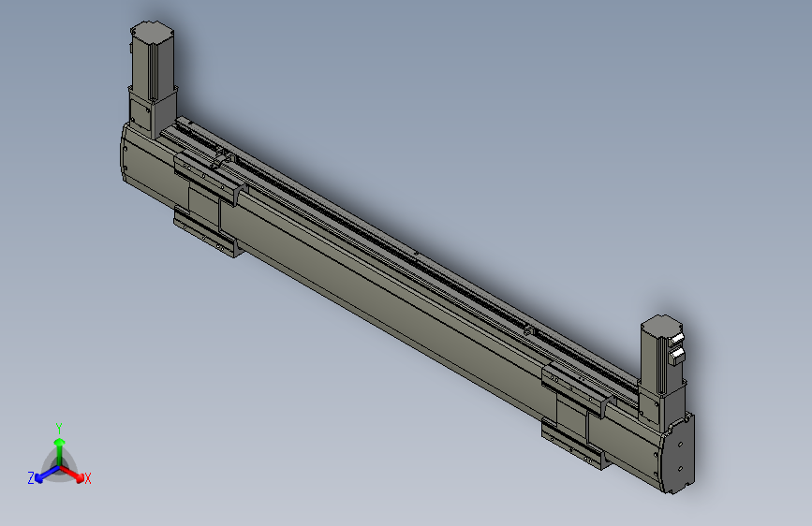Select the upper-left servo motor on the model

click(x=152, y=61)
